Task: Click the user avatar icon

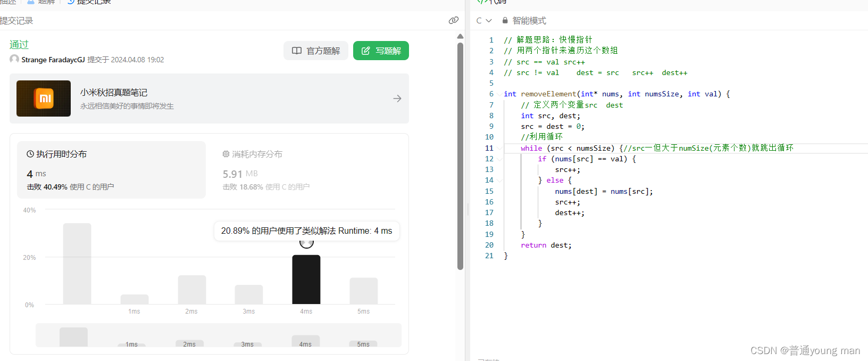Action: coord(14,59)
